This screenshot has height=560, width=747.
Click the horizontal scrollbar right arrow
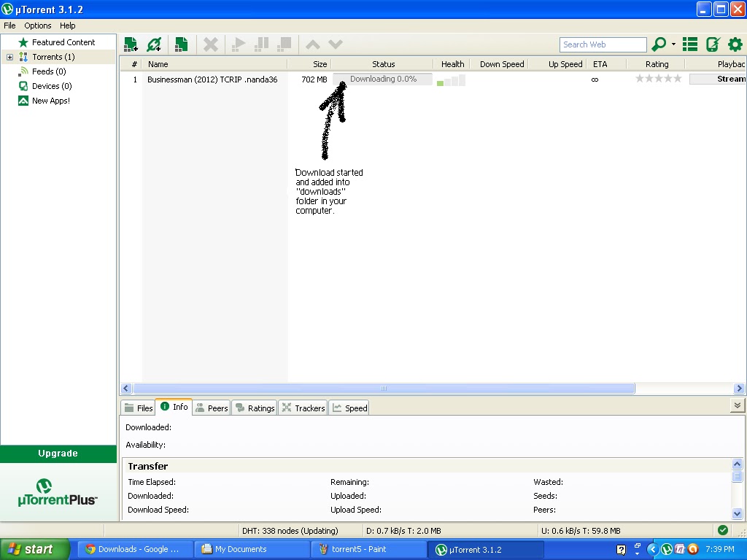point(739,388)
